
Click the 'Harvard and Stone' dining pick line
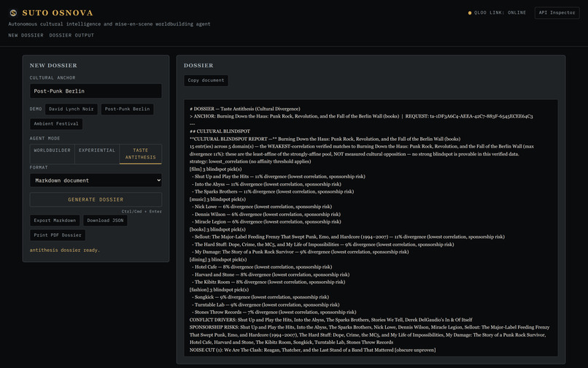pyautogui.click(x=272, y=275)
